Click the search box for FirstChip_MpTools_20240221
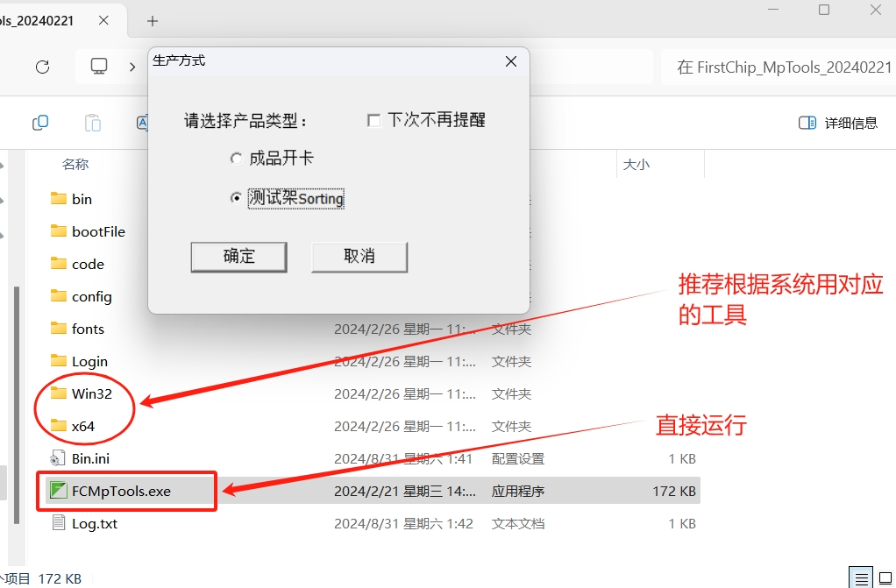 780,67
